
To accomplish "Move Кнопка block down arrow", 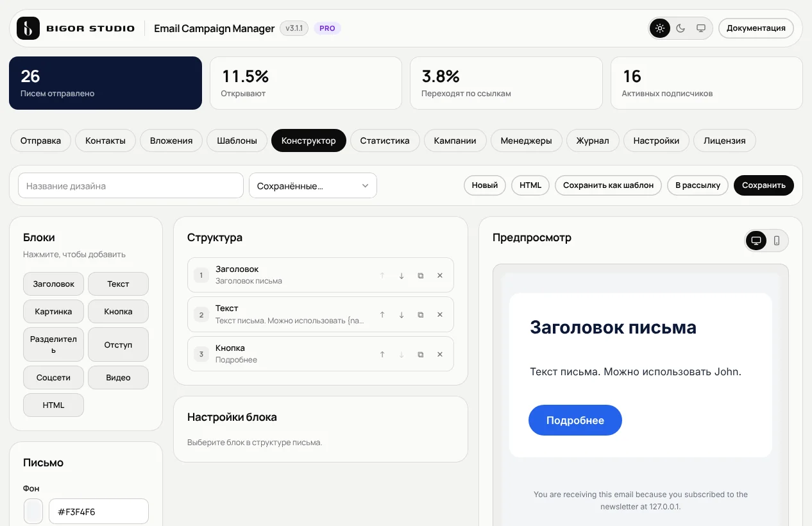I will [x=402, y=354].
